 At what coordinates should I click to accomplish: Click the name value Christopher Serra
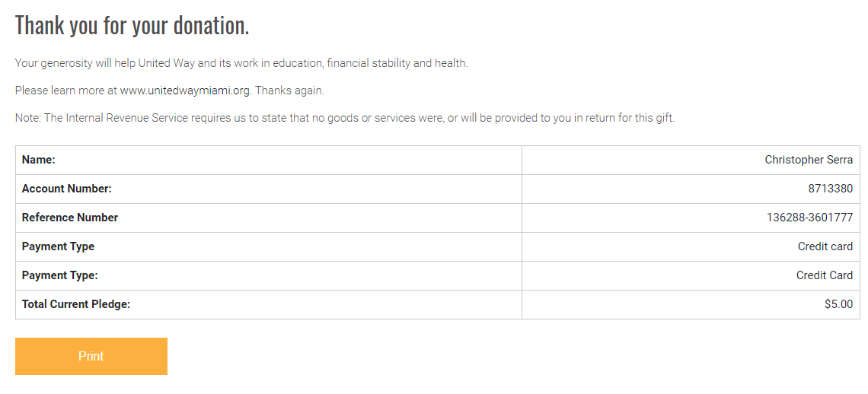[809, 160]
